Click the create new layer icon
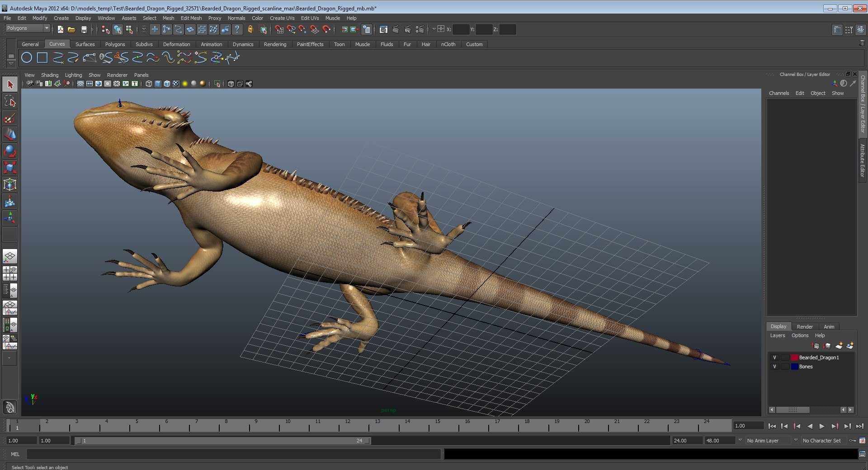Image resolution: width=868 pixels, height=470 pixels. [839, 346]
